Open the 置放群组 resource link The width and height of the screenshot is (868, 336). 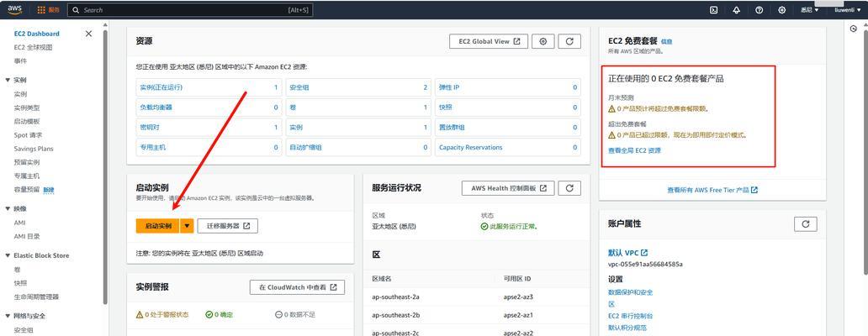click(452, 127)
